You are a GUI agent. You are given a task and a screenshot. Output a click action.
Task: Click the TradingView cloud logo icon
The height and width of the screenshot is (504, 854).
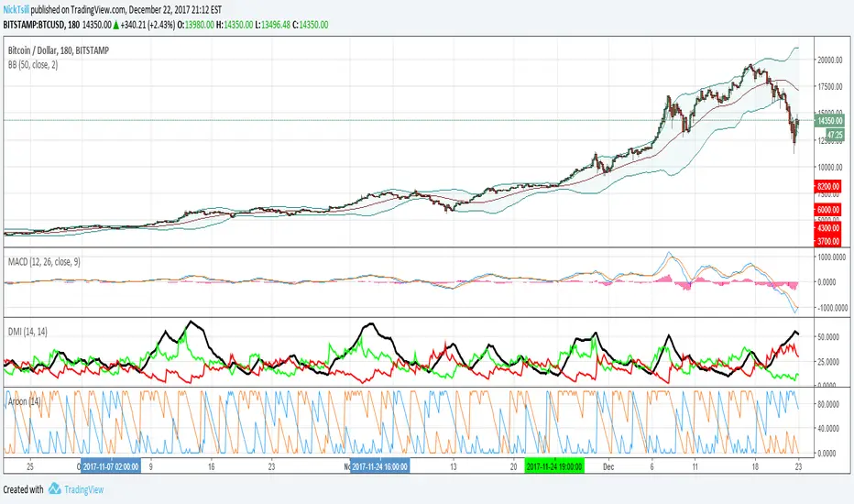[x=54, y=488]
